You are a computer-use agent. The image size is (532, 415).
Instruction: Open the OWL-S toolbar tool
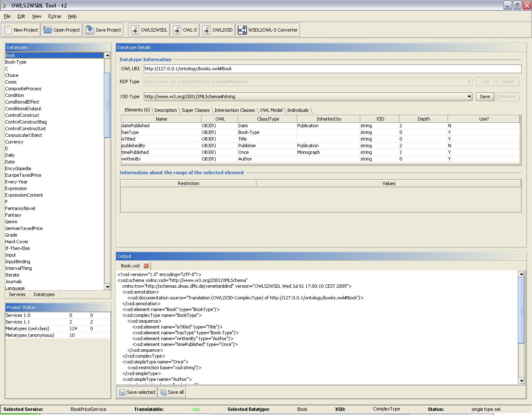click(185, 30)
